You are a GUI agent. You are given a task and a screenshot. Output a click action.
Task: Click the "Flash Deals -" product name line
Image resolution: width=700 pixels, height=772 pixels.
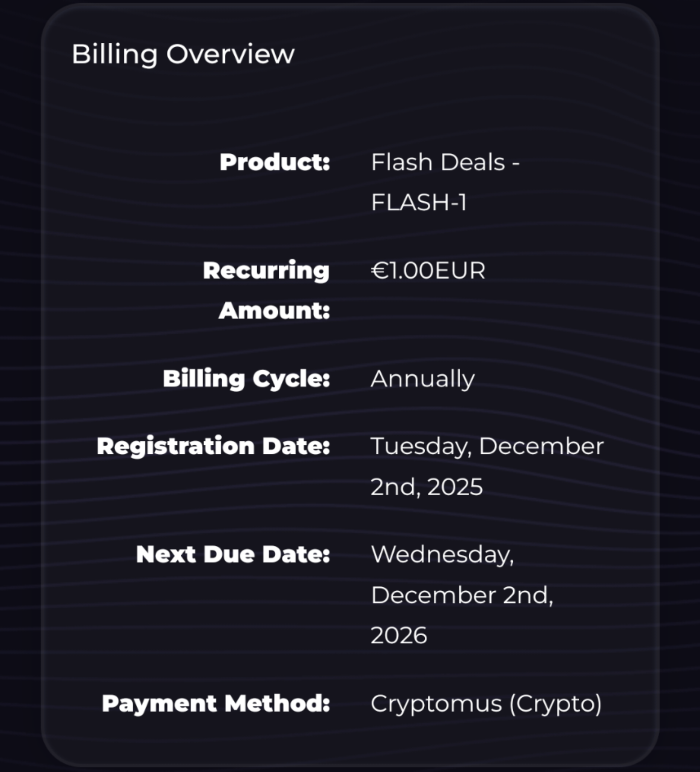[x=445, y=162]
